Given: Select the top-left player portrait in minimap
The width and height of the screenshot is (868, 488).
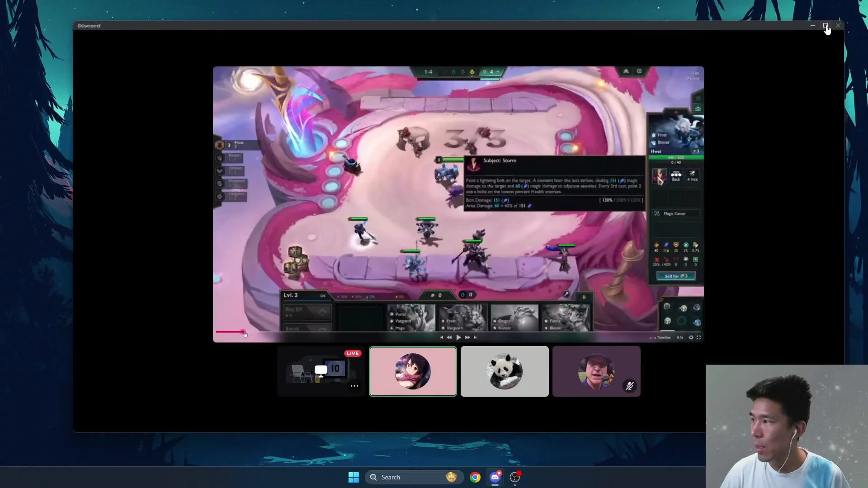Looking at the screenshot, I should click(x=667, y=306).
